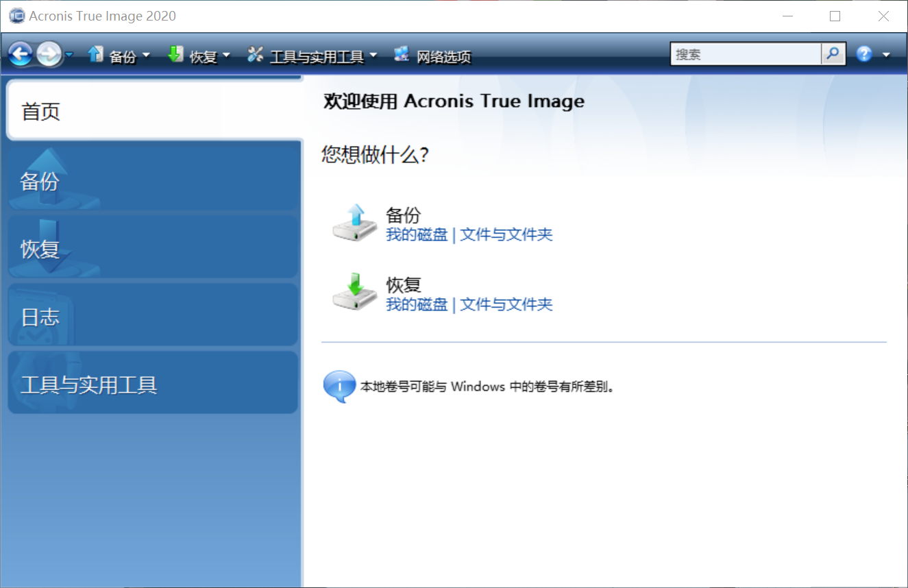Viewport: 908px width, 588px height.
Task: Open 网络选项 in the toolbar
Action: 433,56
